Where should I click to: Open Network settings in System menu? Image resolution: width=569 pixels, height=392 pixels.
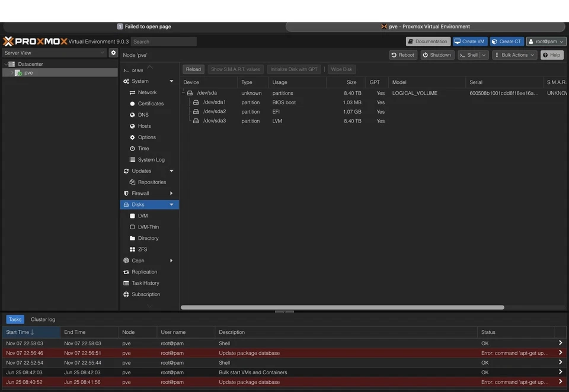(147, 92)
